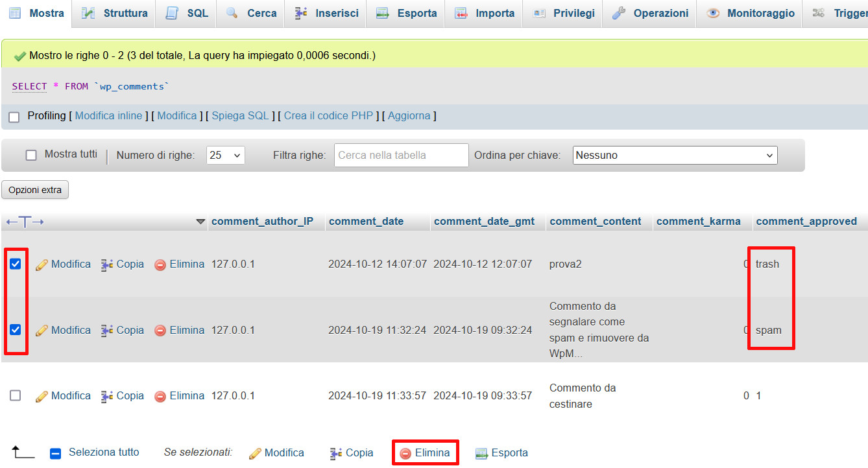Viewport: 868px width, 468px height.
Task: Open the Numero di righe dropdown
Action: pos(225,154)
